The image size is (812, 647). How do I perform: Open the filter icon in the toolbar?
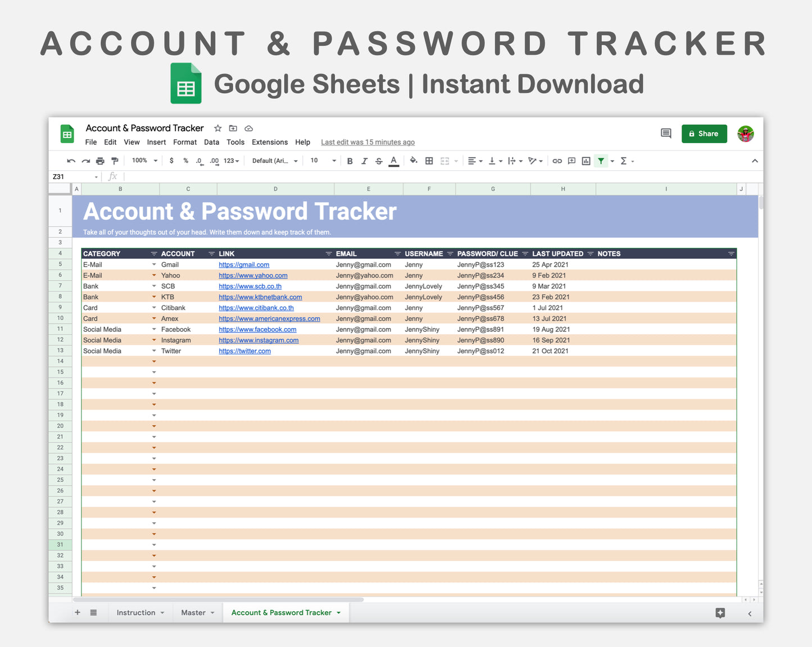coord(601,161)
